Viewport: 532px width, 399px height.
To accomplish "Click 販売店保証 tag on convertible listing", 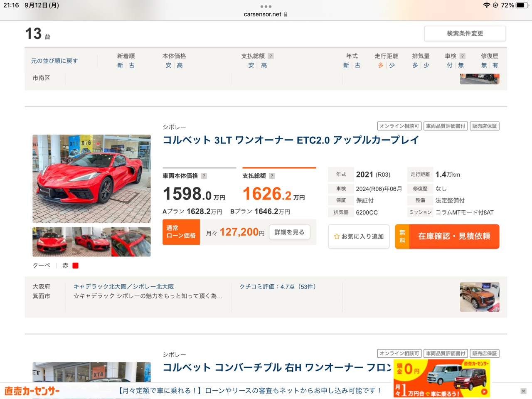I will point(485,353).
